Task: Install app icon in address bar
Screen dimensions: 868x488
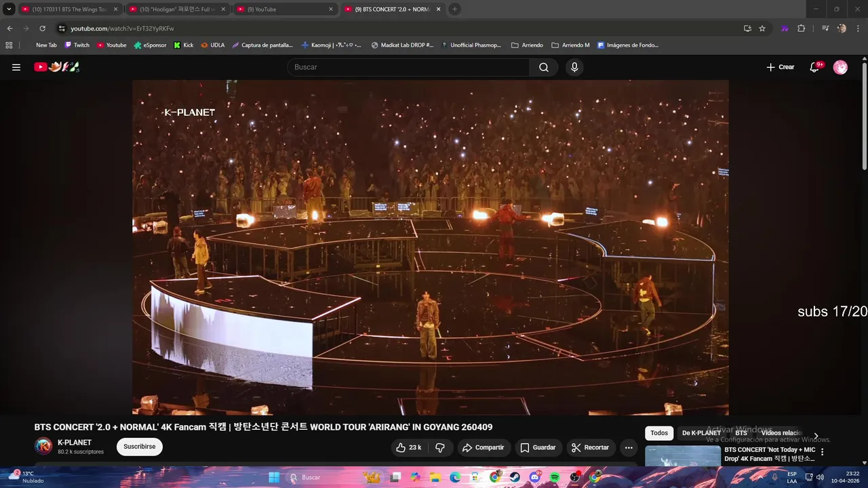Action: (747, 28)
